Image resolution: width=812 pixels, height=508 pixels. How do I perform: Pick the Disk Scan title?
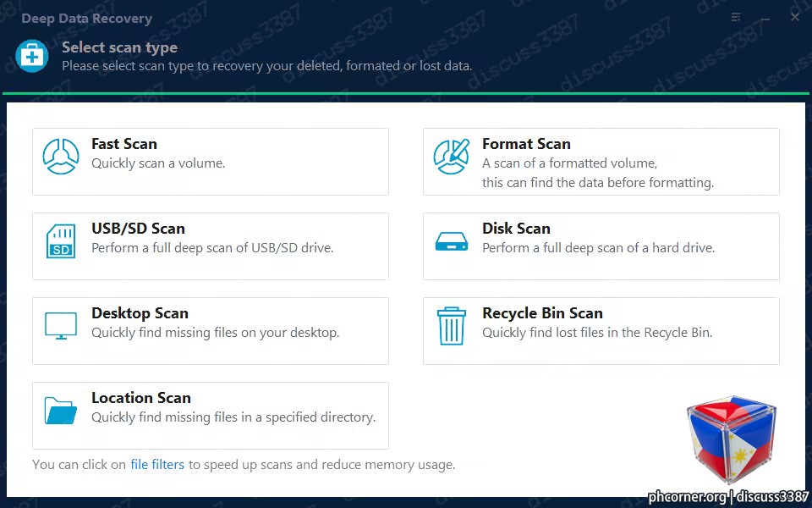point(516,228)
